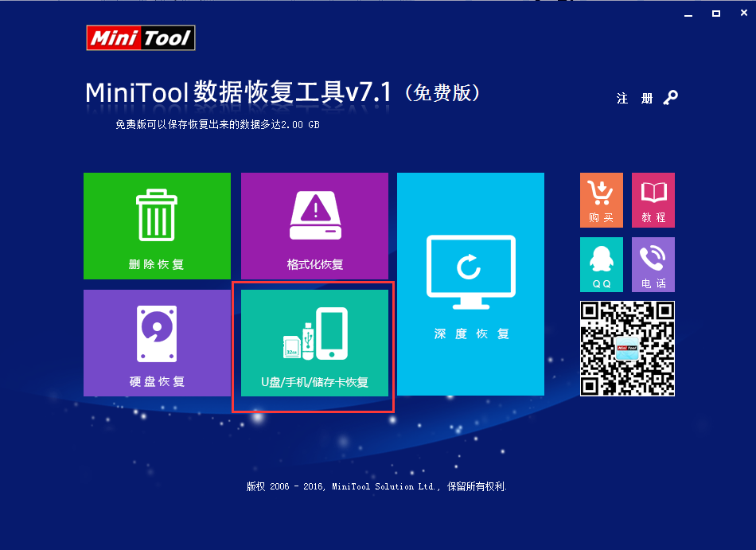Click the 注册 register text
This screenshot has width=756, height=550.
coord(634,99)
